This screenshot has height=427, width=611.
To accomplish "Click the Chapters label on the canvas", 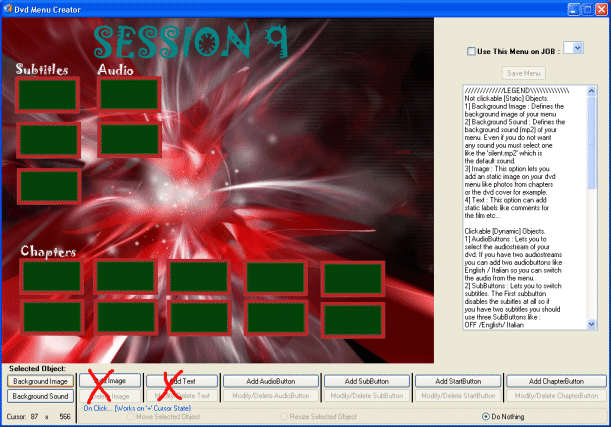I will pyautogui.click(x=48, y=252).
